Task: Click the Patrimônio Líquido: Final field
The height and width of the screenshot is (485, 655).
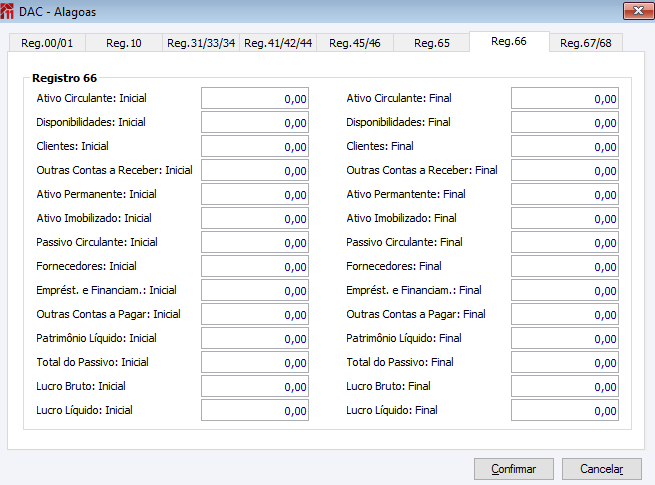Action: (x=565, y=339)
